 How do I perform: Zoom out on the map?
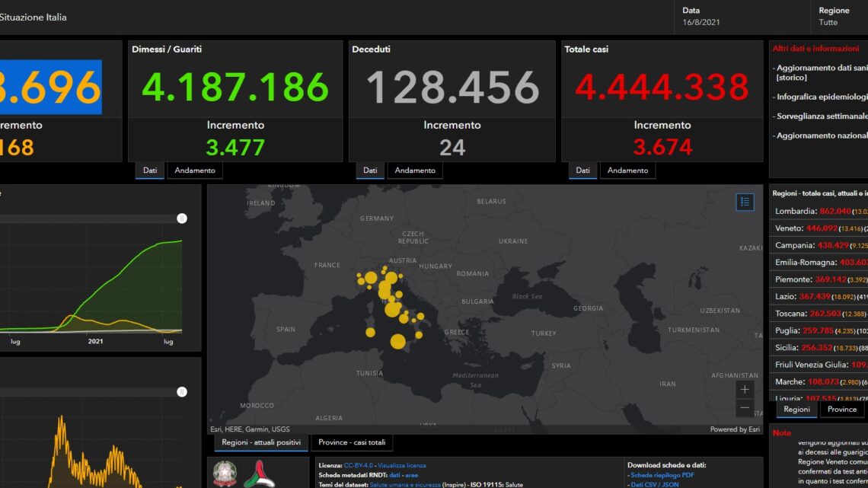pos(745,408)
